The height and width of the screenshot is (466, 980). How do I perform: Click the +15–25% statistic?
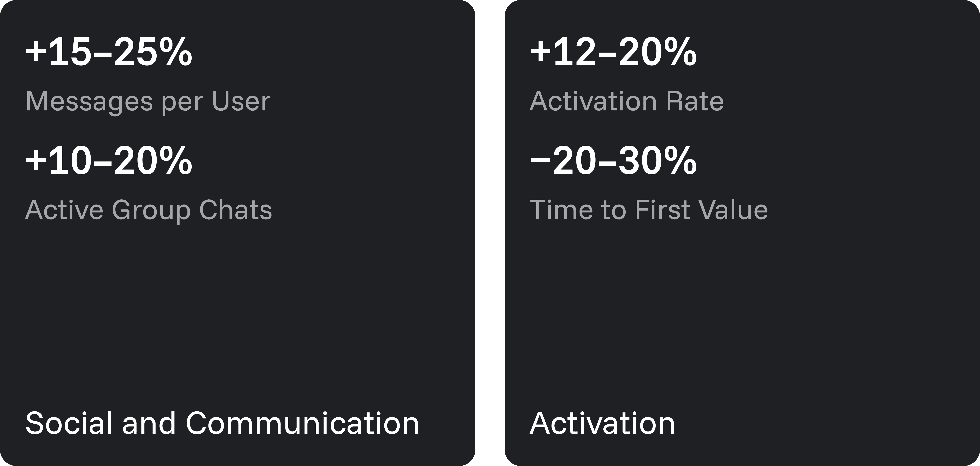click(109, 52)
